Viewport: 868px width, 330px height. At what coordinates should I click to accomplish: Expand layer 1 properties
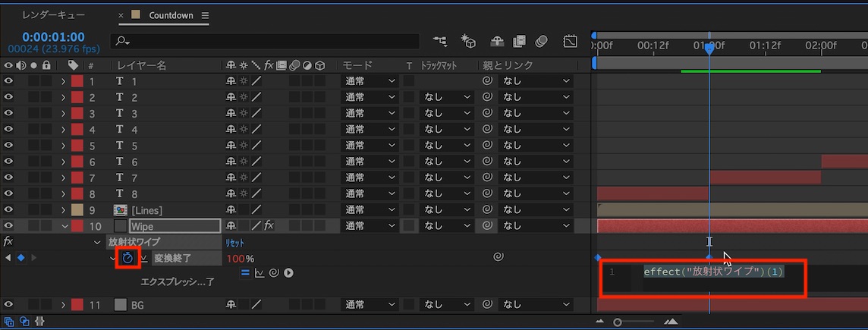click(x=64, y=81)
